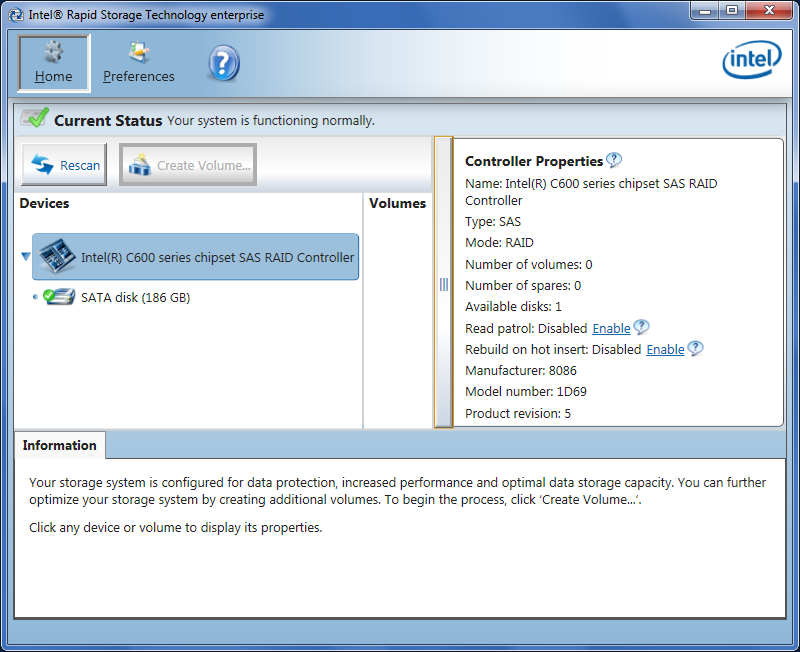
Task: Enable Rebuild on hot insert
Action: 665,349
